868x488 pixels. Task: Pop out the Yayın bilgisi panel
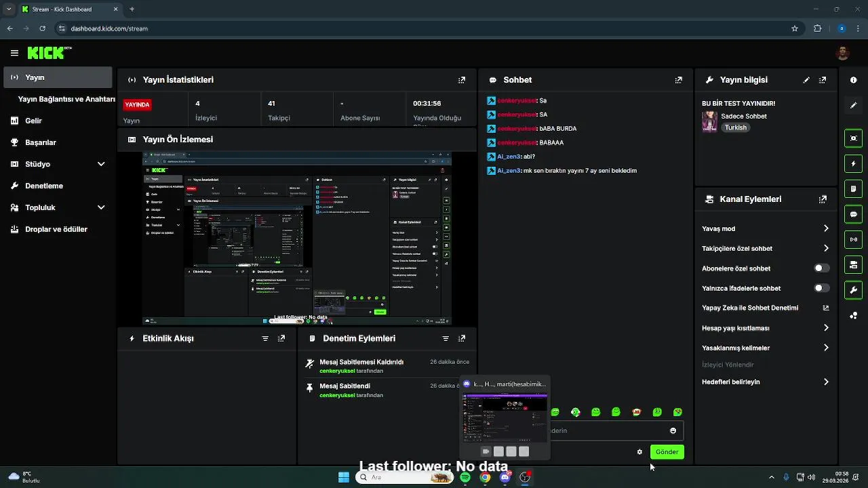point(823,80)
